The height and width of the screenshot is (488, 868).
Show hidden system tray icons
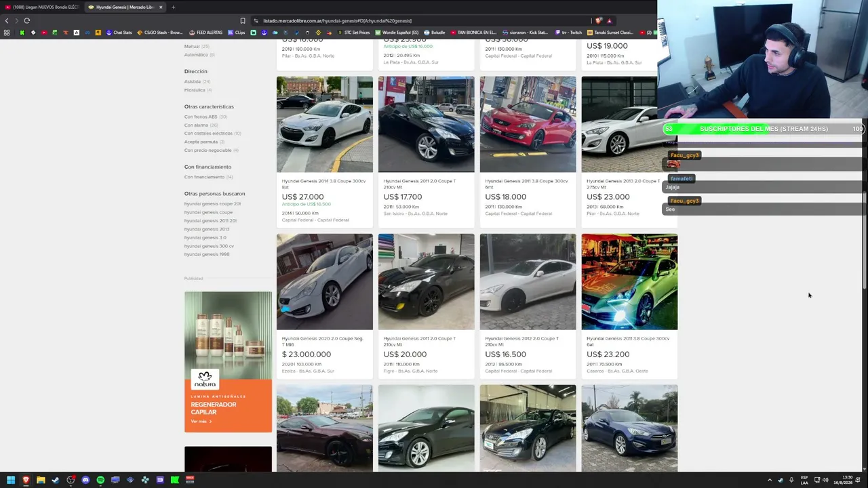(769, 480)
